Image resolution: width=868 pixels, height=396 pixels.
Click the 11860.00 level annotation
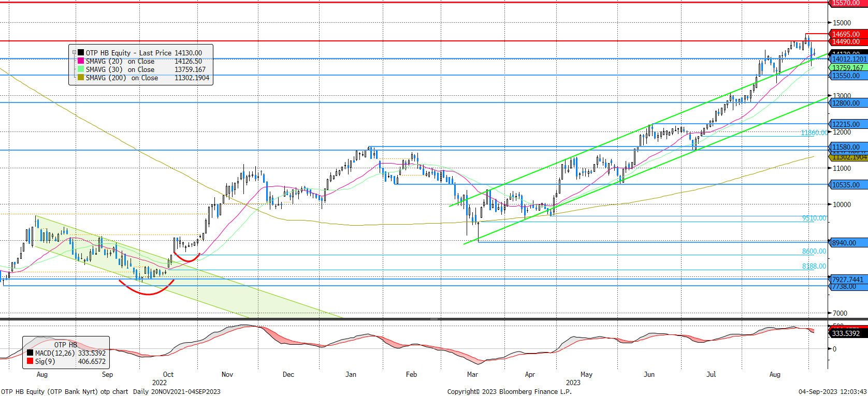[x=814, y=133]
